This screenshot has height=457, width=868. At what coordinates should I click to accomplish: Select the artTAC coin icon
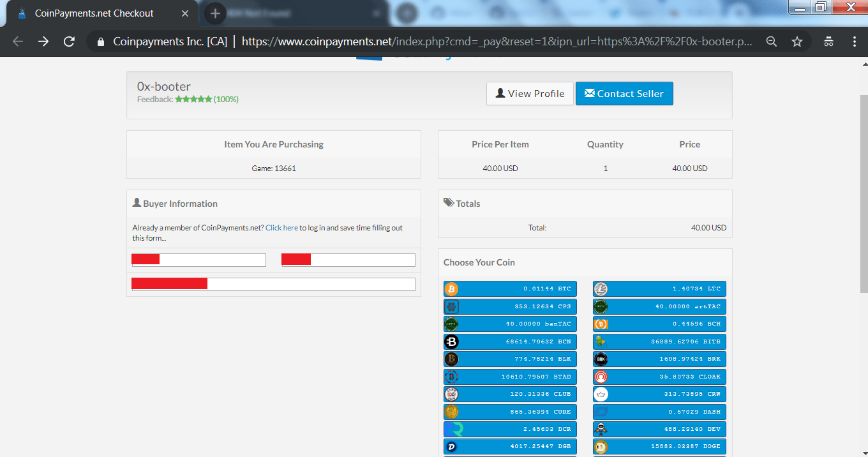pyautogui.click(x=601, y=306)
